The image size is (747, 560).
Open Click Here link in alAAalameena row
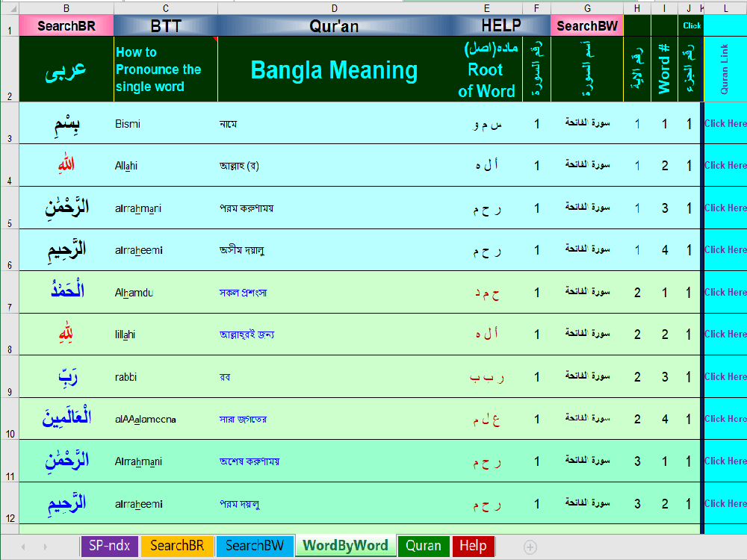click(725, 419)
